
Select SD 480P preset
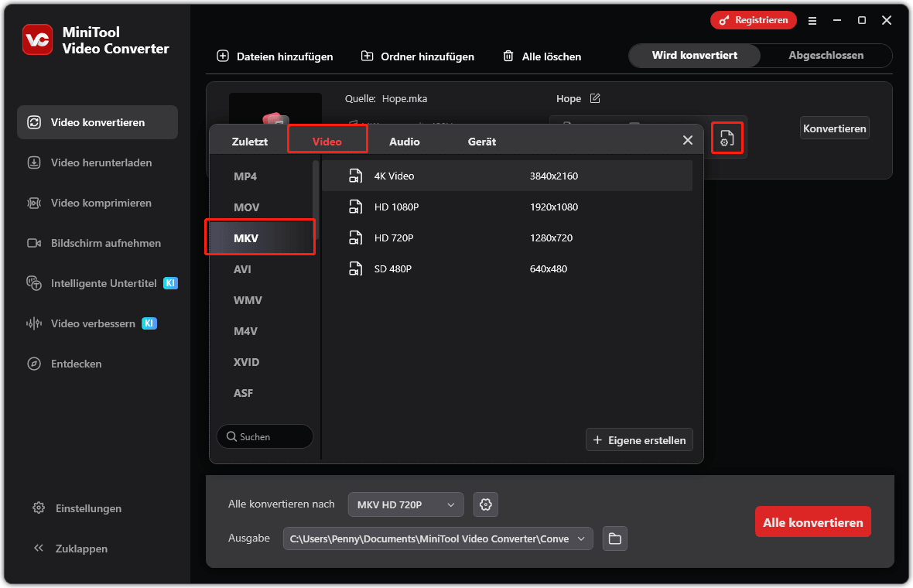[x=507, y=268]
